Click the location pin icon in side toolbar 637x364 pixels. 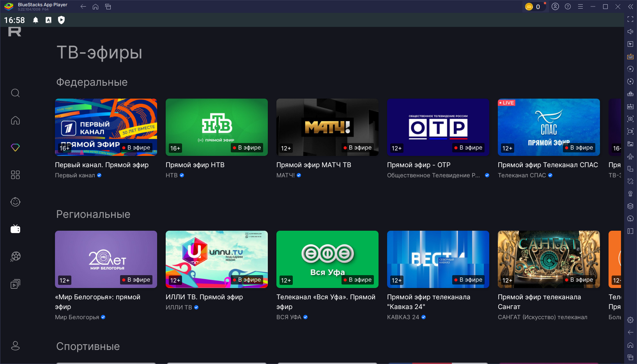630,194
